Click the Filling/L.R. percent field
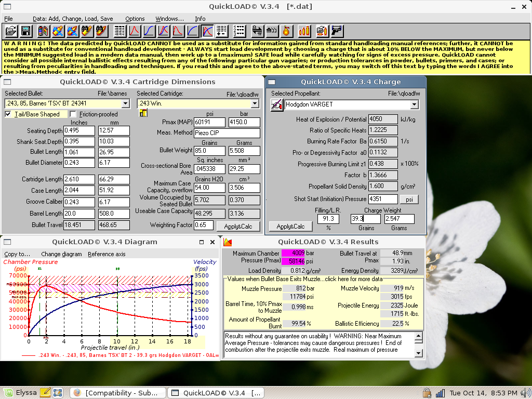 [x=328, y=219]
